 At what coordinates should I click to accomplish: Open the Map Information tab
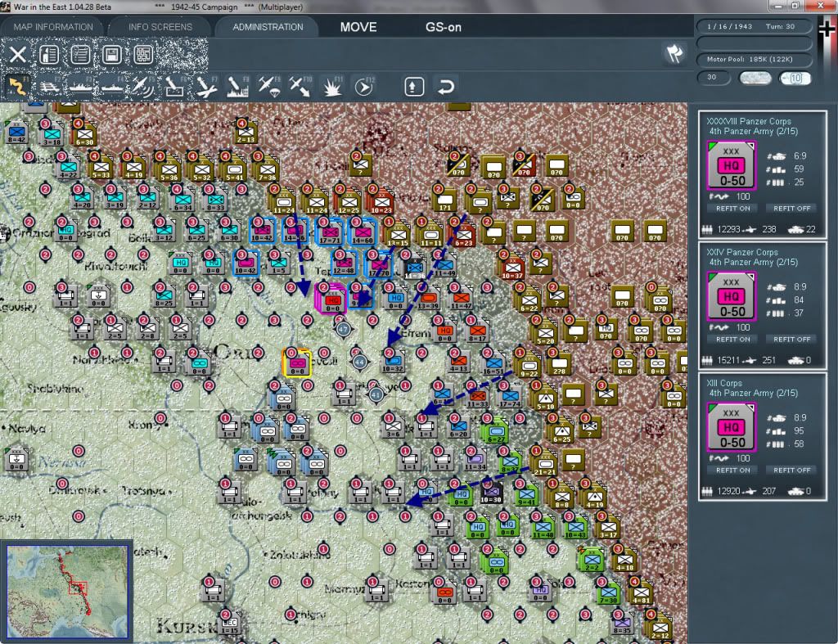click(53, 27)
